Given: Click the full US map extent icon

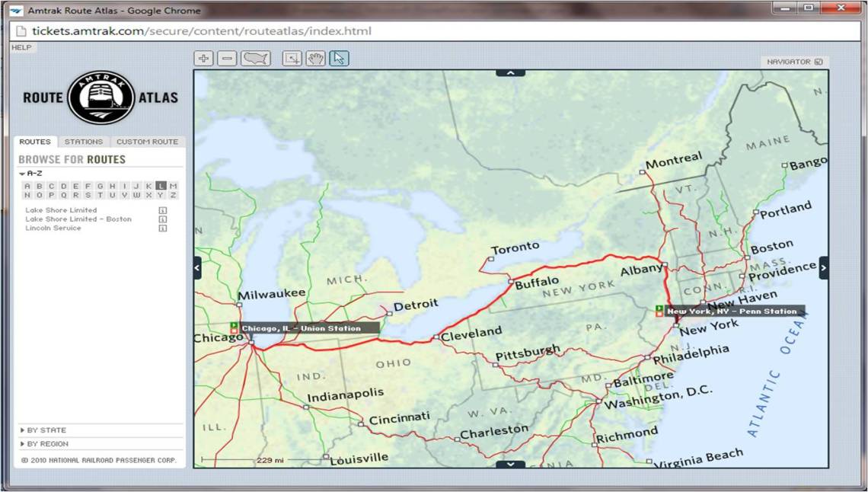Looking at the screenshot, I should coord(255,58).
